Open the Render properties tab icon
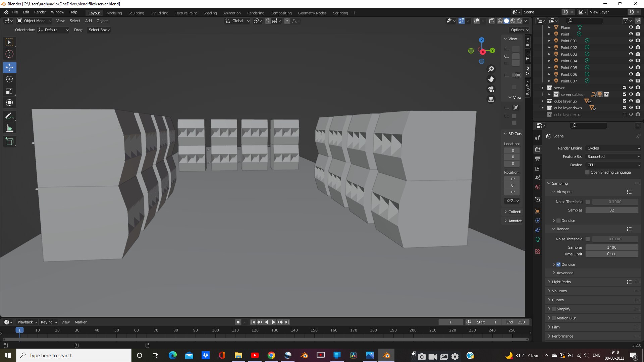The width and height of the screenshot is (644, 362). (x=538, y=149)
